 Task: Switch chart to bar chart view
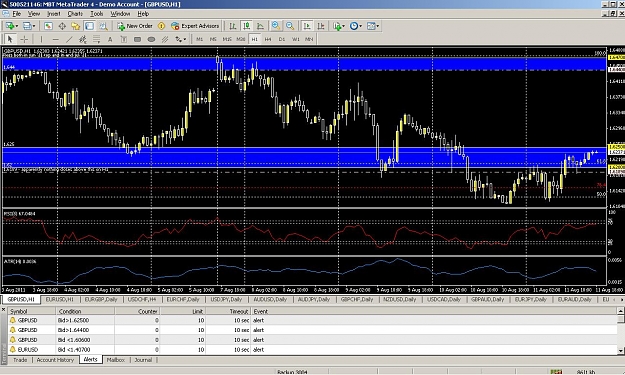point(233,26)
